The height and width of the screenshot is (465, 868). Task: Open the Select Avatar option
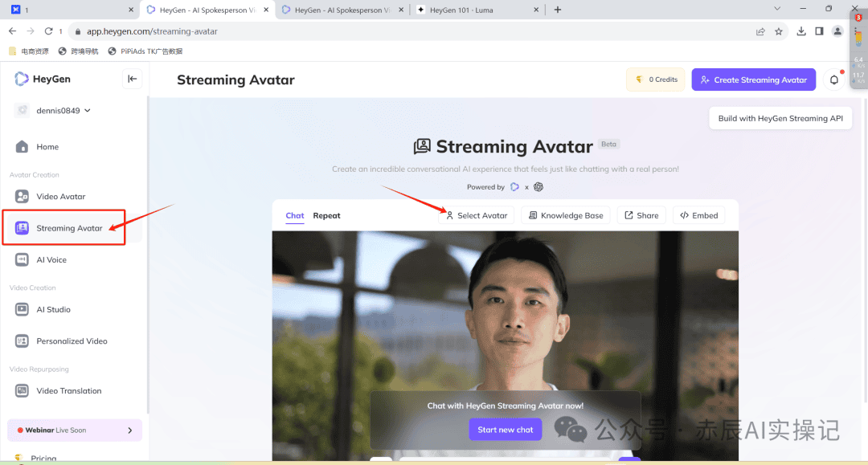point(477,215)
